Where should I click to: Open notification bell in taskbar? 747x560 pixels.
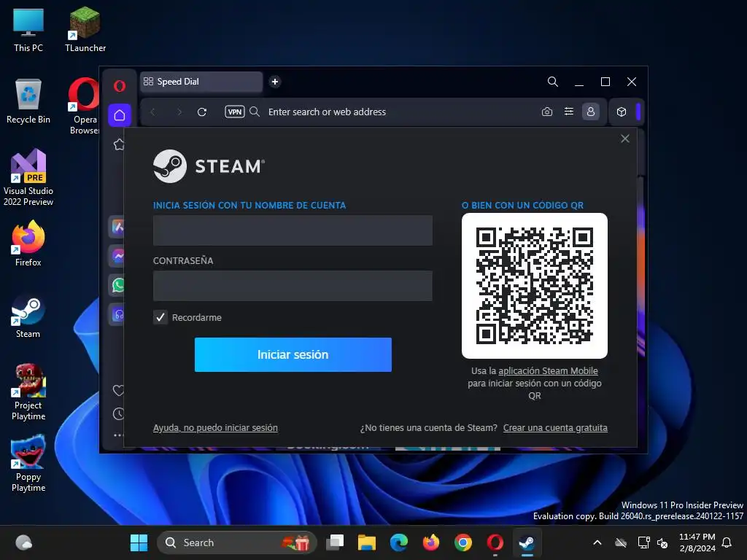727,542
